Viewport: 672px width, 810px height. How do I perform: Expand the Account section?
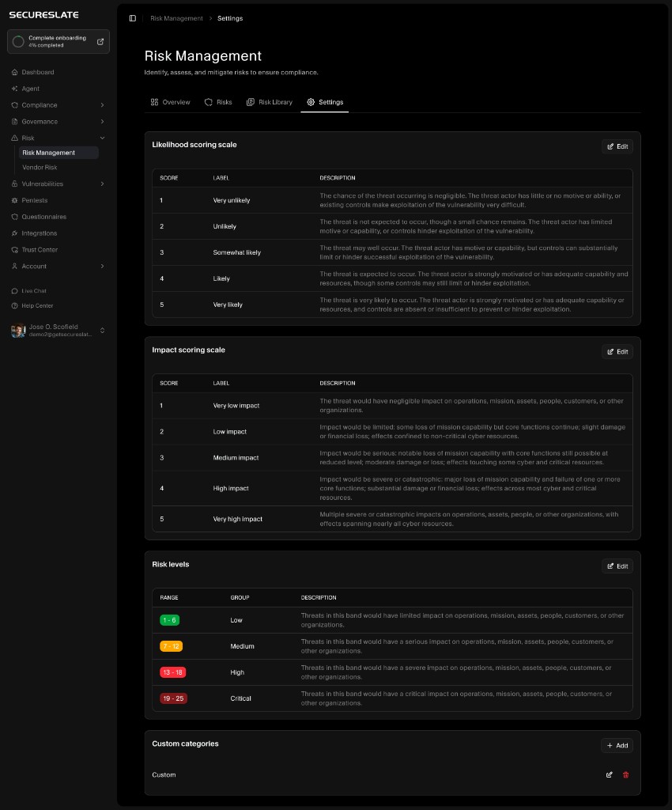(102, 265)
